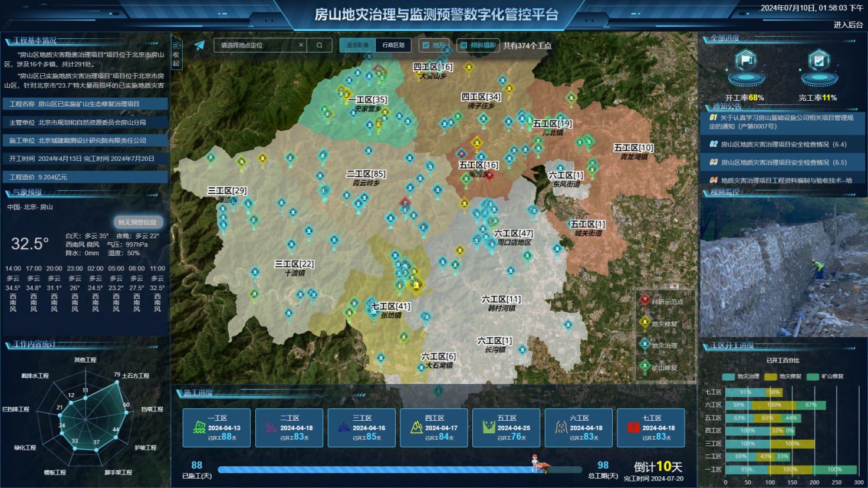Click the paper plane locate icon
The image size is (868, 488).
coord(199,45)
